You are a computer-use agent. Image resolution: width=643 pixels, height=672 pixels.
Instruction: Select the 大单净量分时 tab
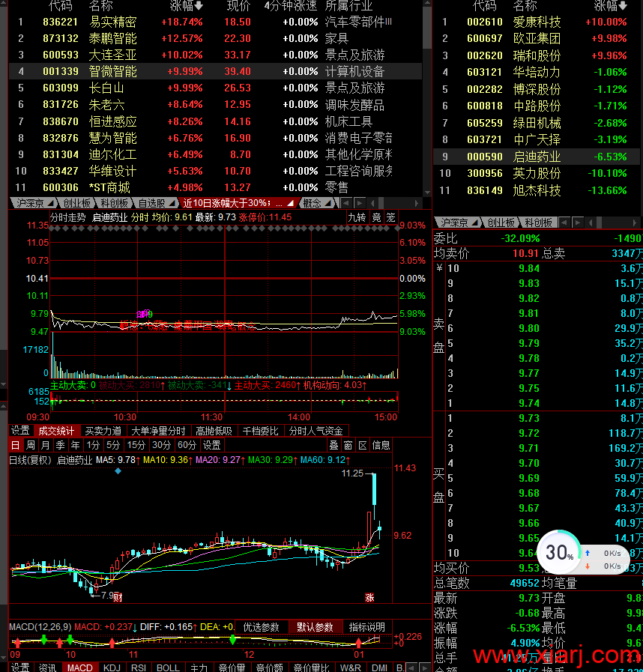tap(158, 431)
